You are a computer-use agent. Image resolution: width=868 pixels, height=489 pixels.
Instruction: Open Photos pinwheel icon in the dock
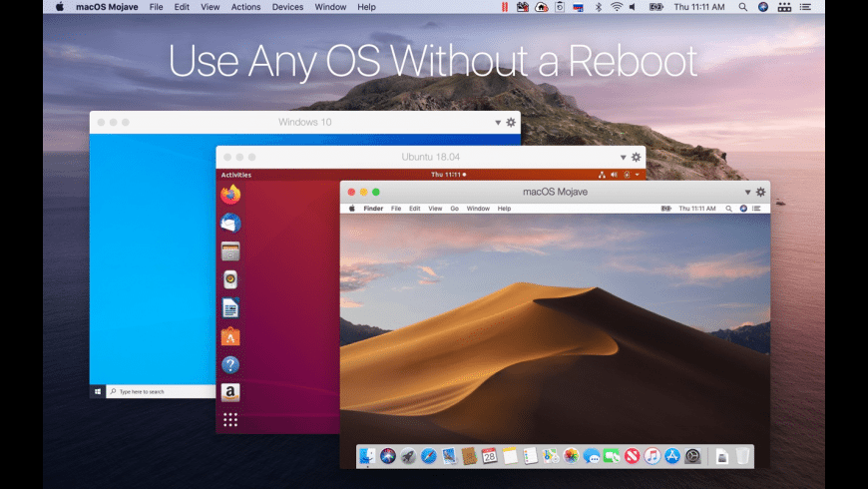coord(571,456)
